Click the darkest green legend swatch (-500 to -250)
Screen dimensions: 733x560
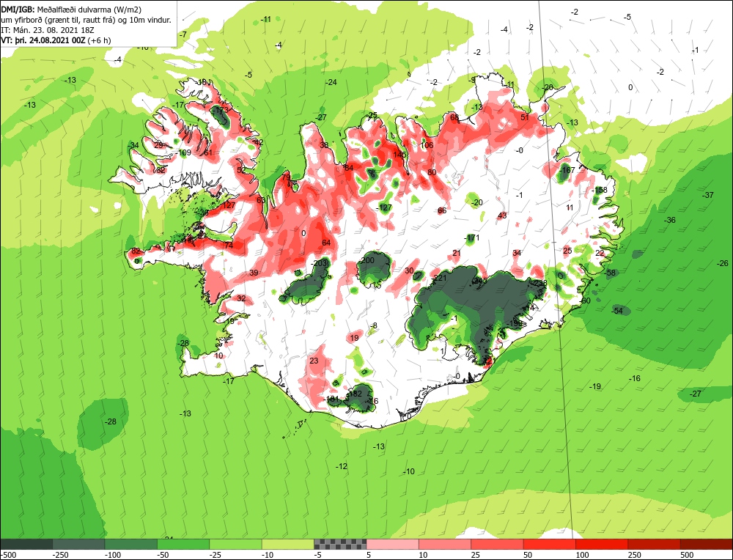click(x=26, y=544)
